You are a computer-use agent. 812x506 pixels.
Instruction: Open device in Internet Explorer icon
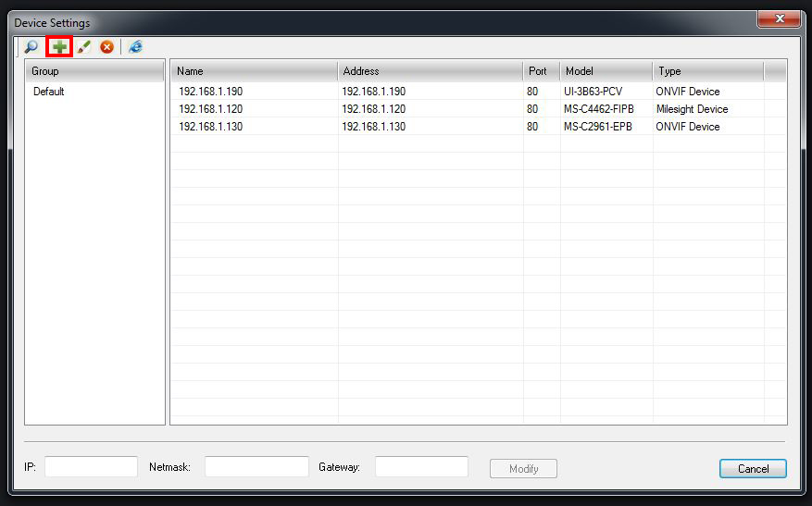135,47
